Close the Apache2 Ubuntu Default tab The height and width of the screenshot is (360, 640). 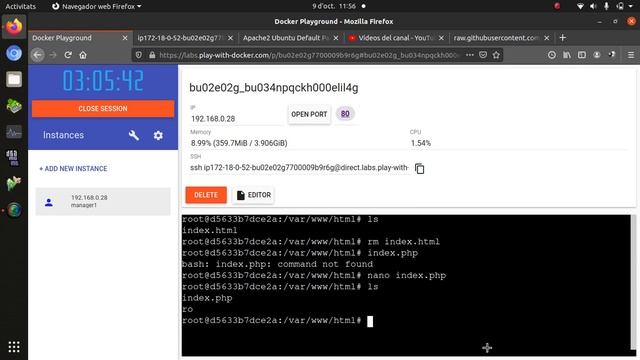tap(336, 38)
